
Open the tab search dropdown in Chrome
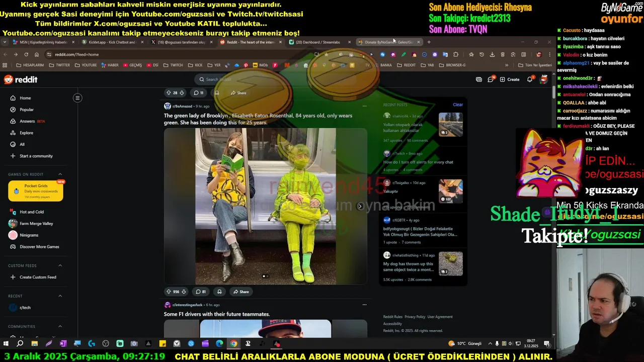tap(5, 42)
